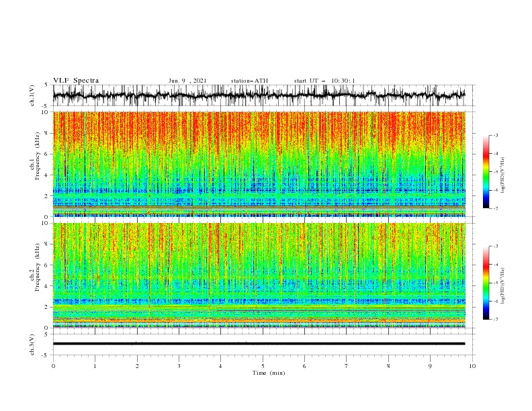Click the "-3" label on ch.1 color bar
This screenshot has width=532, height=411.
pyautogui.click(x=495, y=135)
